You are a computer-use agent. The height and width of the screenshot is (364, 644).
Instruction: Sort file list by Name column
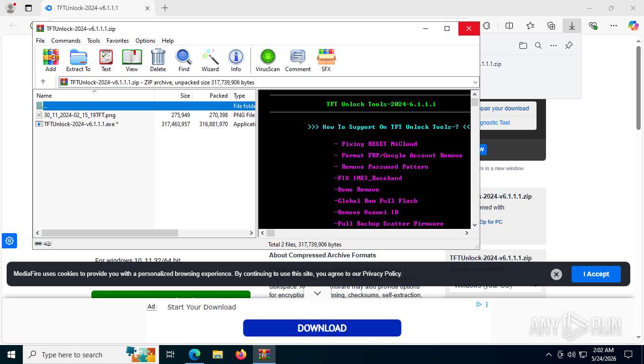(94, 95)
